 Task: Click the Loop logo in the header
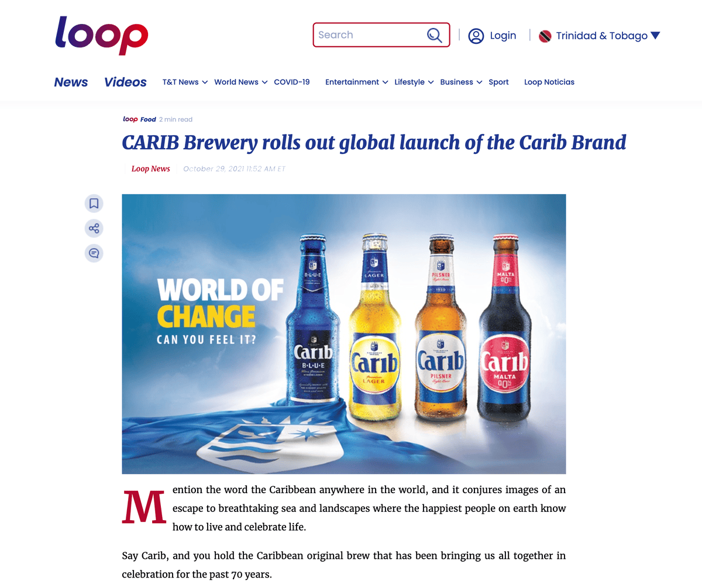click(x=101, y=35)
